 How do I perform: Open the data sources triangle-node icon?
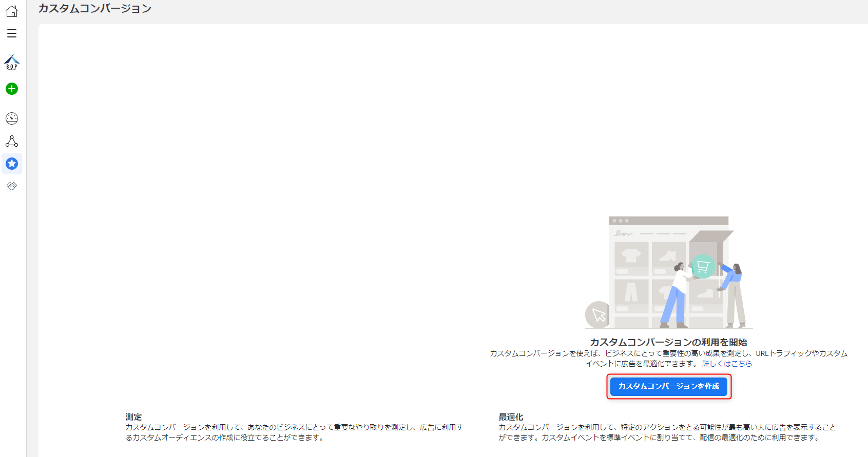(12, 141)
